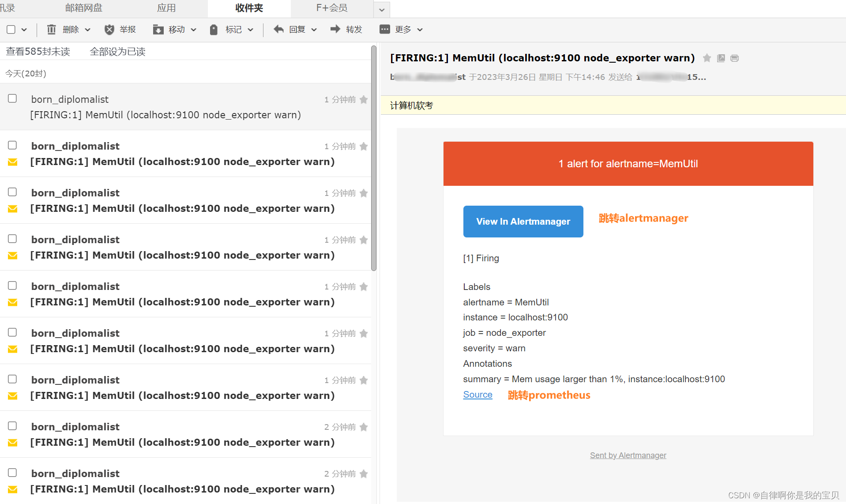Star the opened email in header
846x504 pixels.
707,58
